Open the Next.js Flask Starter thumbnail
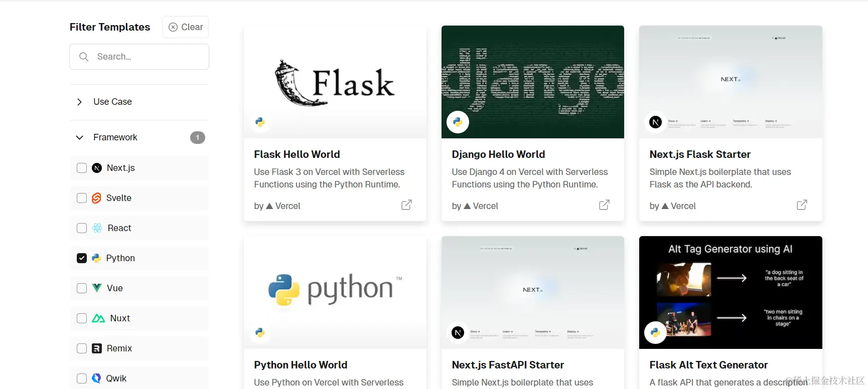The width and height of the screenshot is (868, 389). 731,82
